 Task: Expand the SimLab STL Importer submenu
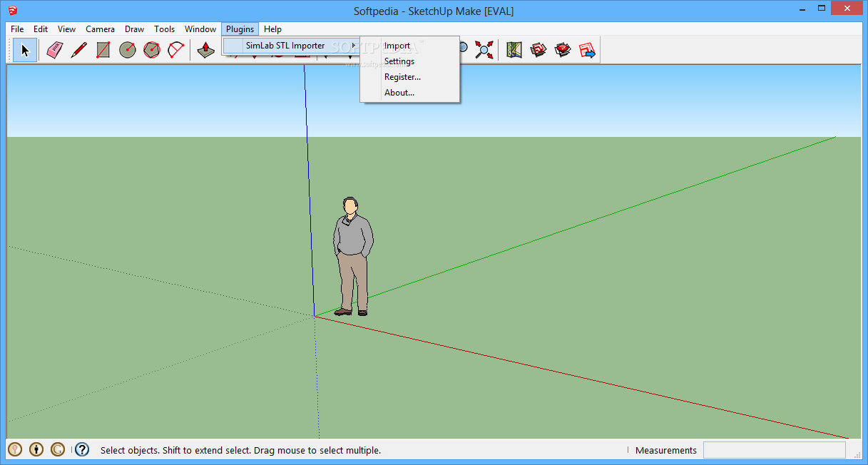(x=291, y=46)
